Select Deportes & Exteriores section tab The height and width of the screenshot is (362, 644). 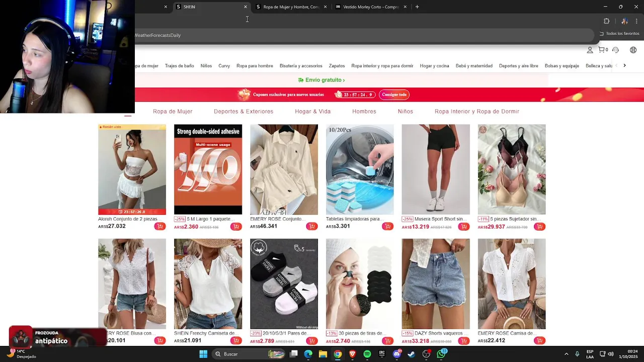pos(244,112)
